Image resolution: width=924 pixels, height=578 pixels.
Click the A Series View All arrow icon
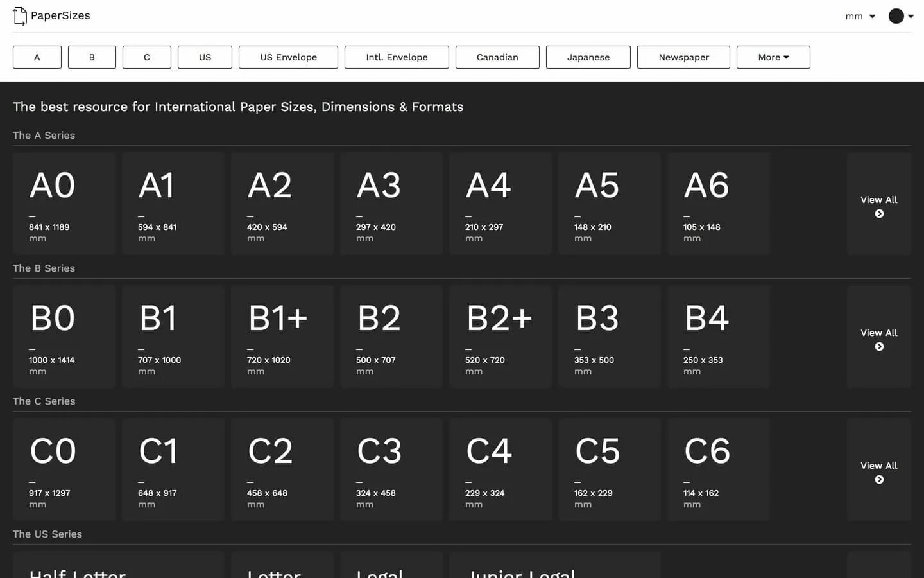tap(879, 214)
